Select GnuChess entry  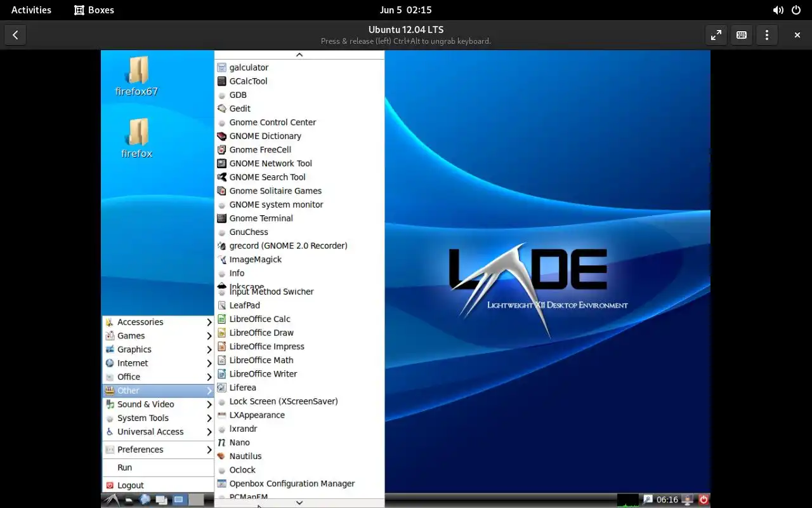click(x=299, y=232)
